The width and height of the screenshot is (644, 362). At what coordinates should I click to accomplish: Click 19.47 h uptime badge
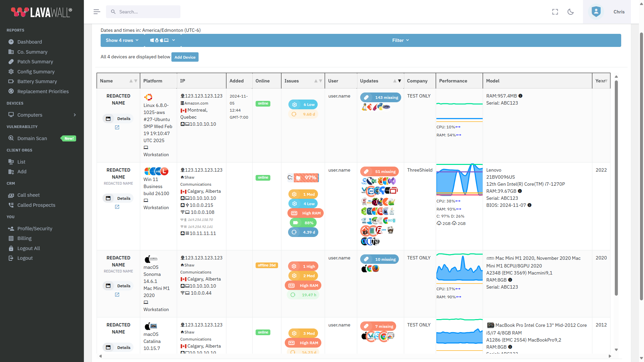303,295
